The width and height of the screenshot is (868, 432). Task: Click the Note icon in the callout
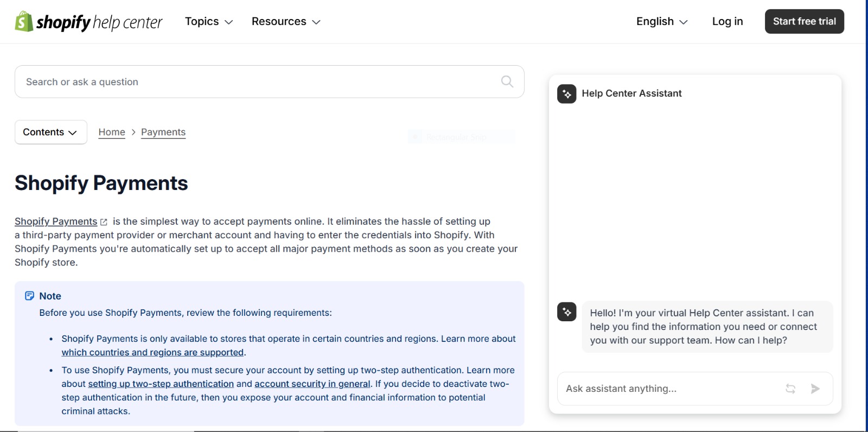click(x=30, y=296)
